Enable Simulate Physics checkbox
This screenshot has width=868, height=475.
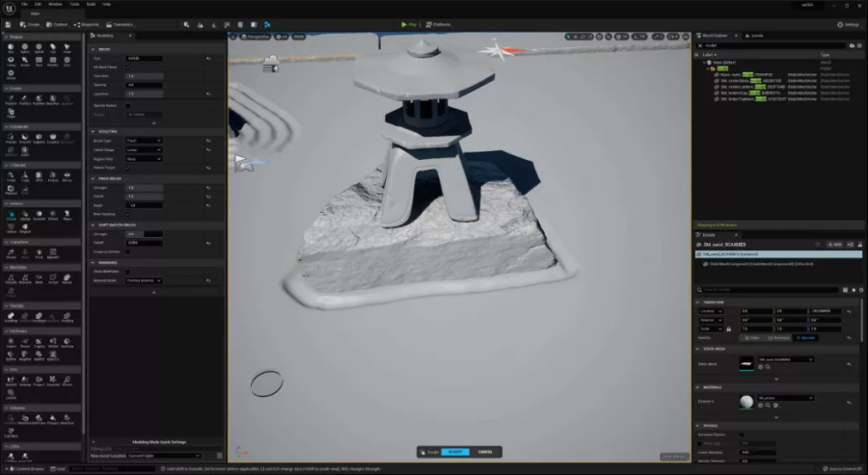coord(742,435)
